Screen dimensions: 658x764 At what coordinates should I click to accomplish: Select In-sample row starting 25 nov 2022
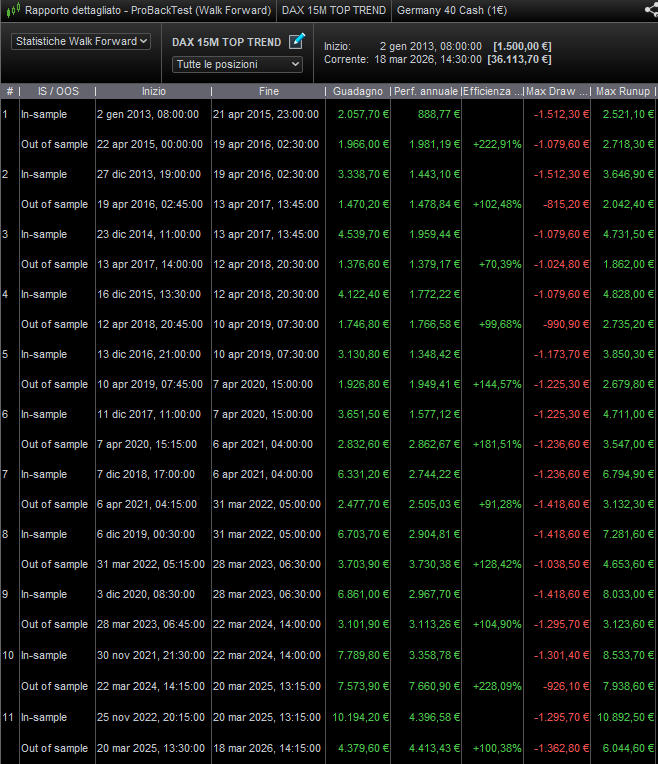click(300, 717)
